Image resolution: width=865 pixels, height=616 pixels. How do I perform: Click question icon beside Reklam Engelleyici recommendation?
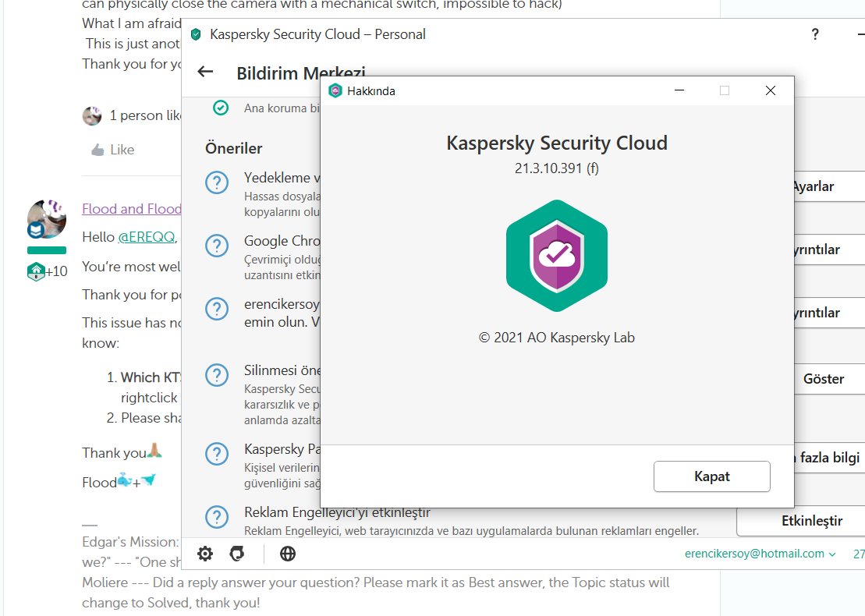[x=217, y=517]
